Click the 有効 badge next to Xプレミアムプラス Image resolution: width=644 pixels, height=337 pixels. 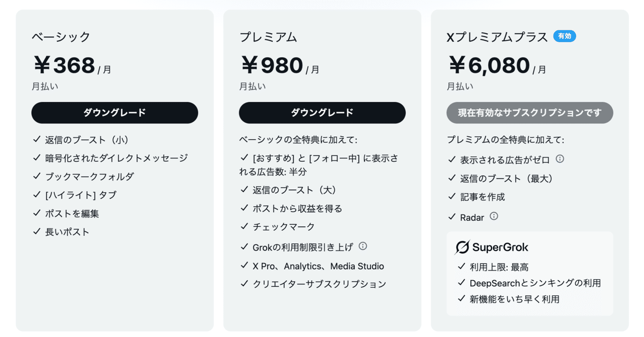point(565,36)
